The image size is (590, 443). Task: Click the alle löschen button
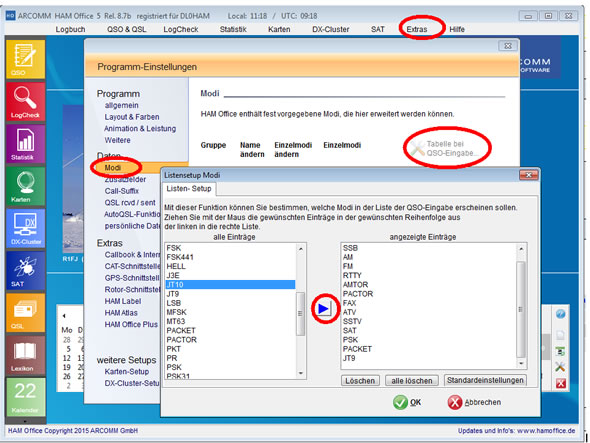(412, 381)
